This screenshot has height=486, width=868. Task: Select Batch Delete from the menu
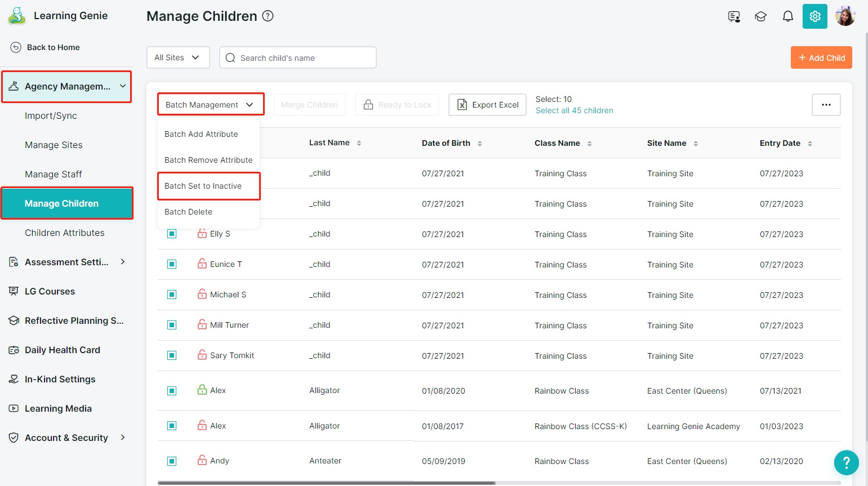tap(189, 212)
